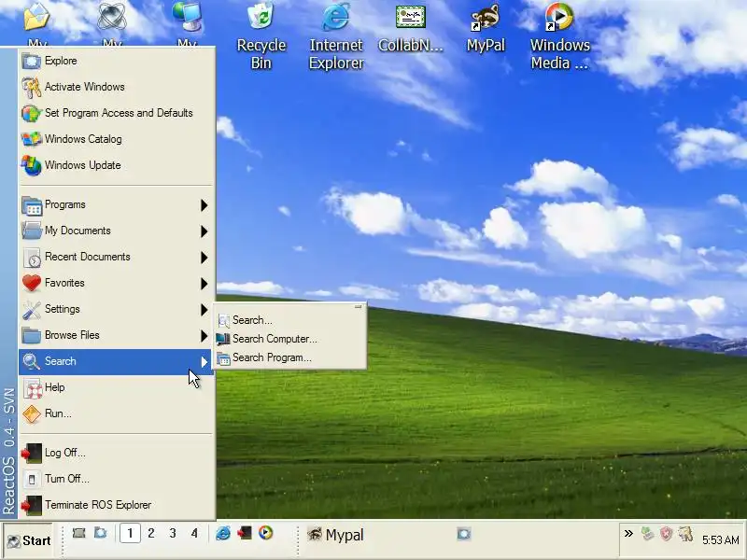Click the Programs folder icon
This screenshot has height=560, width=747.
[x=32, y=205]
